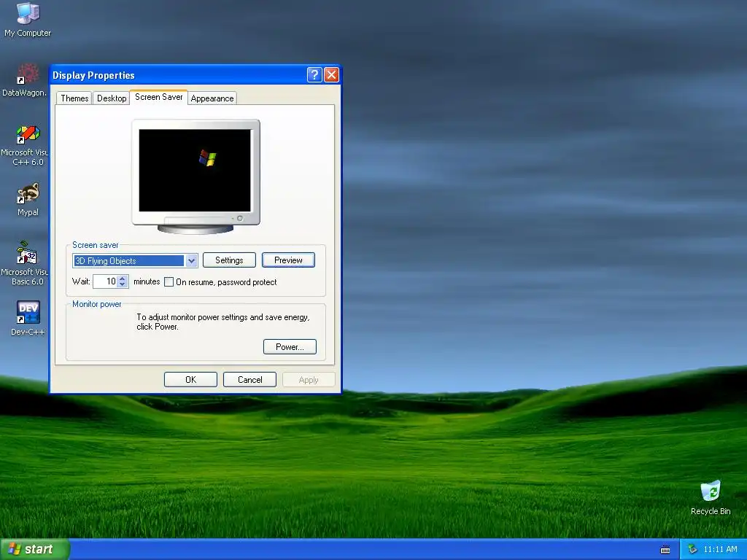Select the Mypal browser shortcut
This screenshot has height=560, width=747.
point(28,199)
